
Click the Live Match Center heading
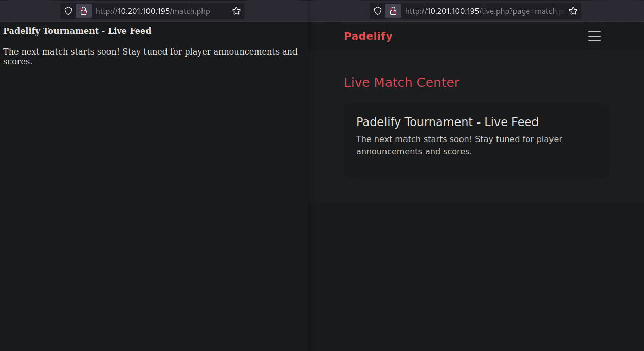[401, 82]
